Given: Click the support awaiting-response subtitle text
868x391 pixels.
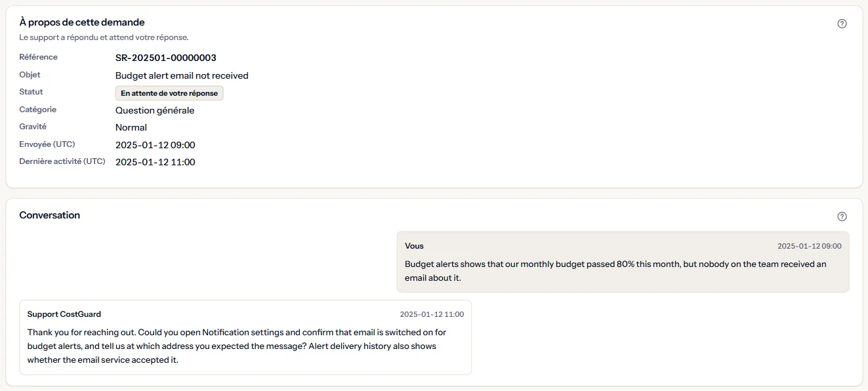Looking at the screenshot, I should click(104, 37).
